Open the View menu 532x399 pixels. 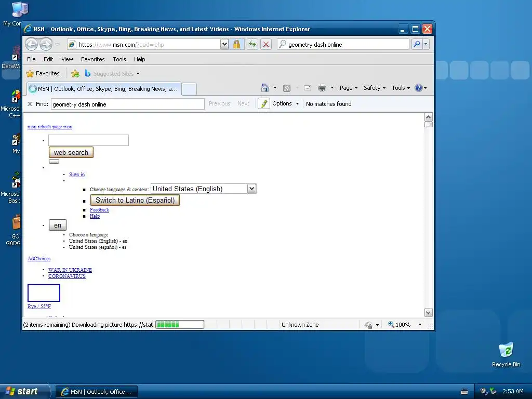point(67,59)
